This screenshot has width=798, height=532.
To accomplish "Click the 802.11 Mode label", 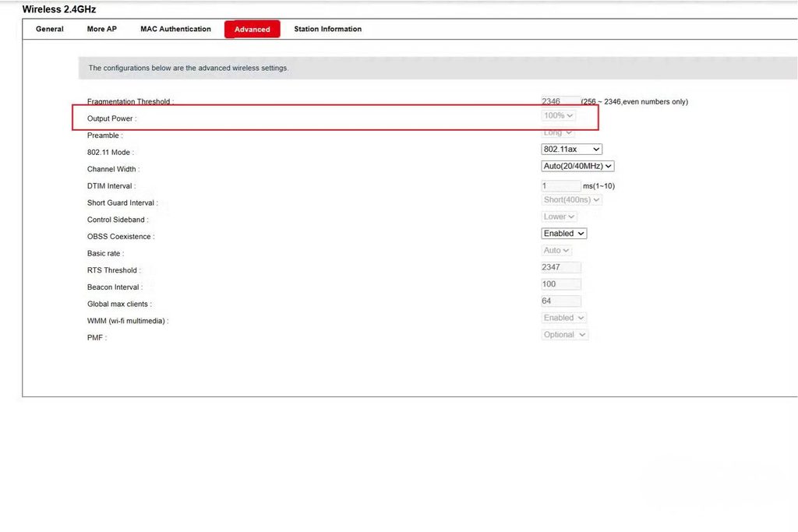I will click(x=111, y=152).
